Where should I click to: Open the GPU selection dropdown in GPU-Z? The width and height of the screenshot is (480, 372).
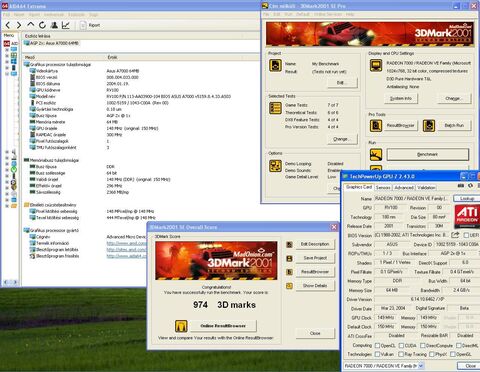(421, 366)
